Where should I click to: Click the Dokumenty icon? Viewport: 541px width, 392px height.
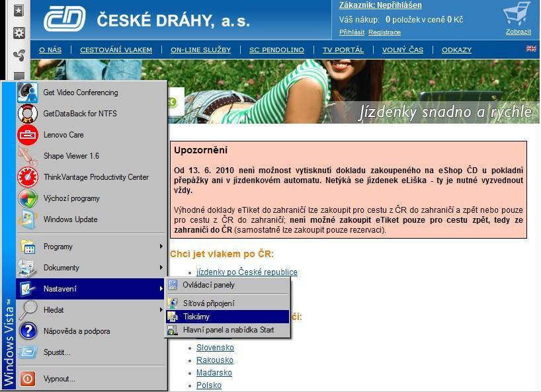[28, 268]
